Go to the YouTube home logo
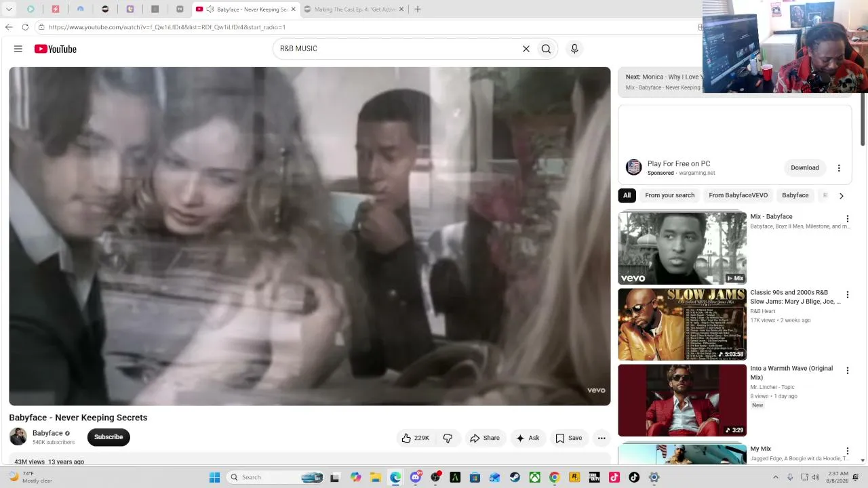Image resolution: width=868 pixels, height=488 pixels. click(x=56, y=49)
